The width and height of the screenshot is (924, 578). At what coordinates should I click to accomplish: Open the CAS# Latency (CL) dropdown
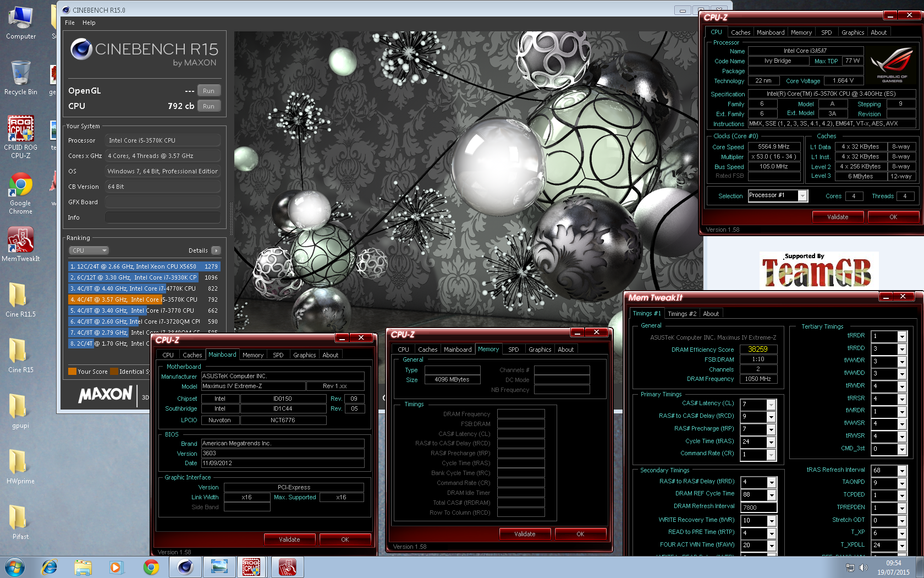pos(771,405)
